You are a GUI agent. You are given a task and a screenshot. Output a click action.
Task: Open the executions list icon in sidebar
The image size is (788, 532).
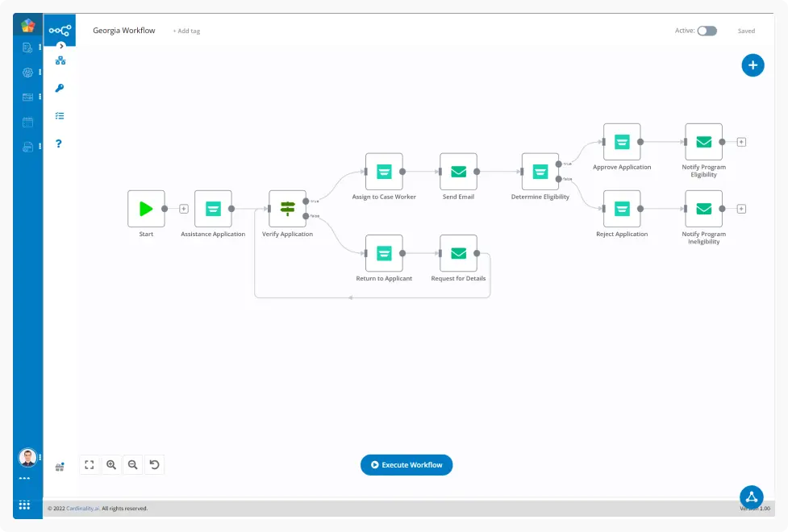coord(60,116)
